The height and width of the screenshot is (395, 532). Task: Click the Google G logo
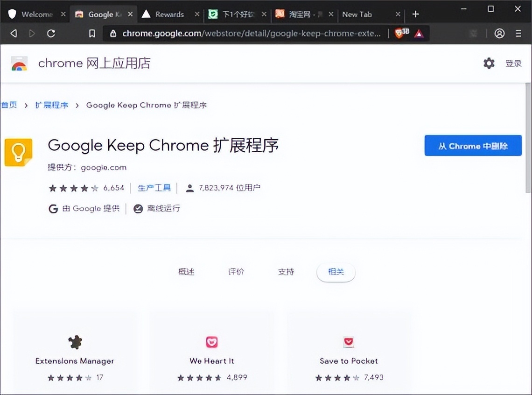53,209
